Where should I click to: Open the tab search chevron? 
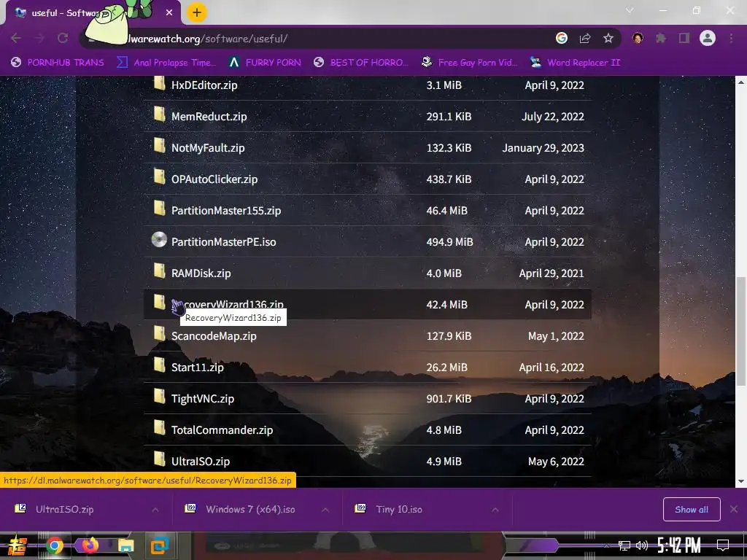[630, 10]
